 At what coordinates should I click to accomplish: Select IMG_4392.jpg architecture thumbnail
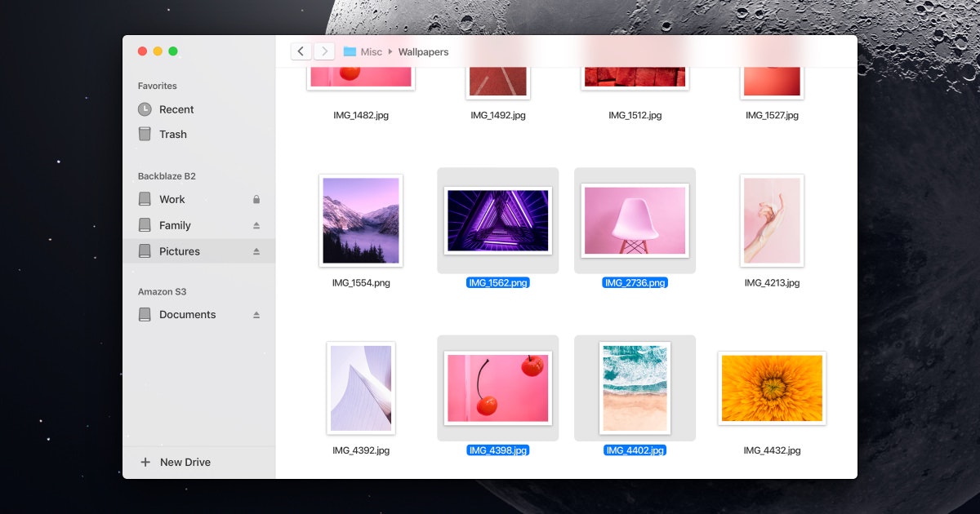click(x=361, y=388)
